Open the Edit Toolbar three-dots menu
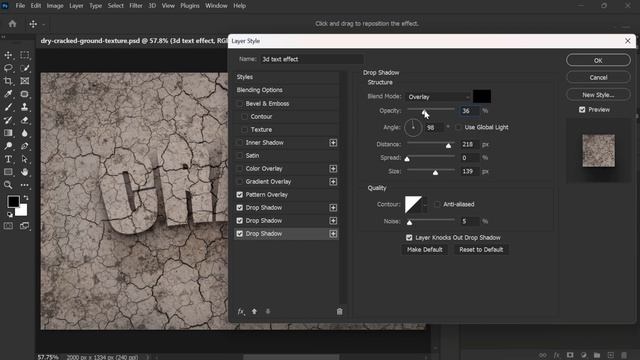Image resolution: width=640 pixels, height=360 pixels. click(24, 185)
